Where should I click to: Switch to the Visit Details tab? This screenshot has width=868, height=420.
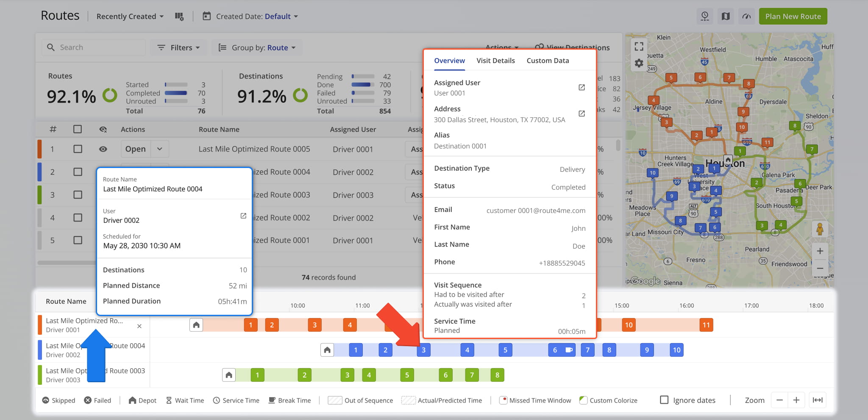click(x=495, y=61)
